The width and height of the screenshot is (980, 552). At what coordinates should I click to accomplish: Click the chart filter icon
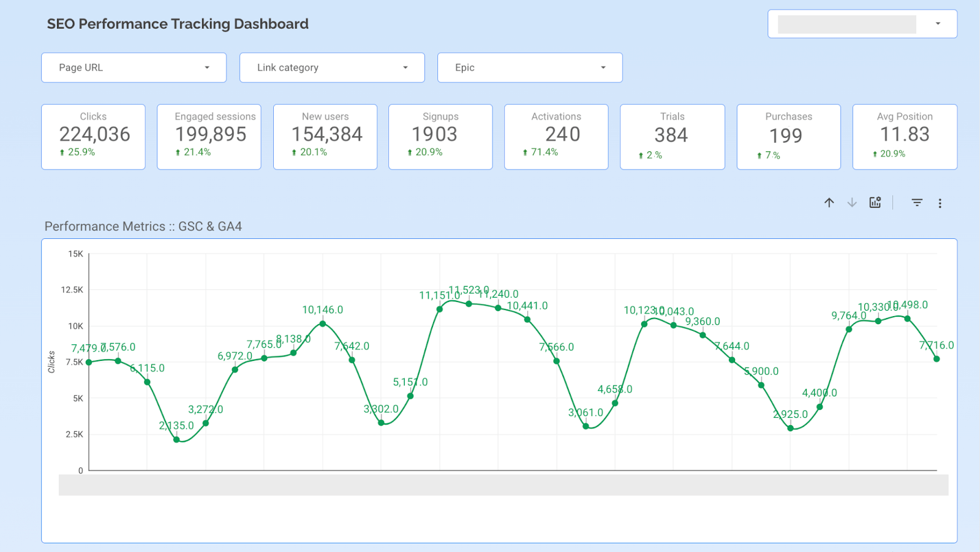pyautogui.click(x=917, y=203)
